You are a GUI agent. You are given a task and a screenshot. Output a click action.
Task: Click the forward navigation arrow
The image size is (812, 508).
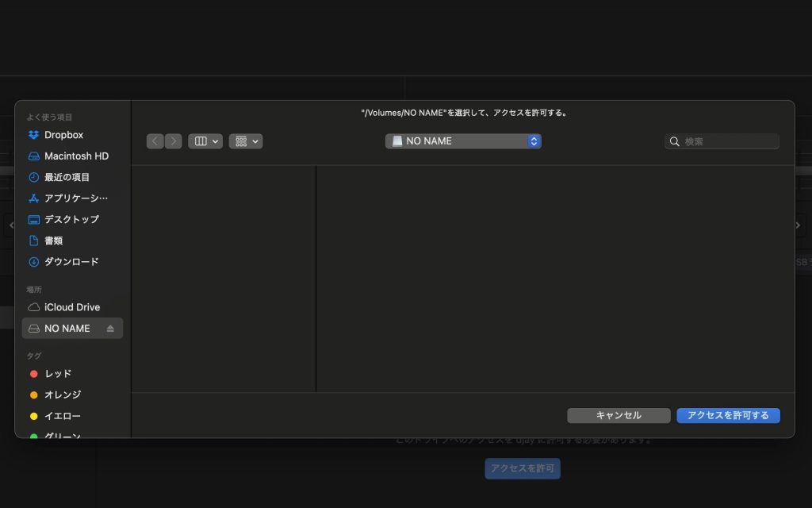tap(174, 141)
